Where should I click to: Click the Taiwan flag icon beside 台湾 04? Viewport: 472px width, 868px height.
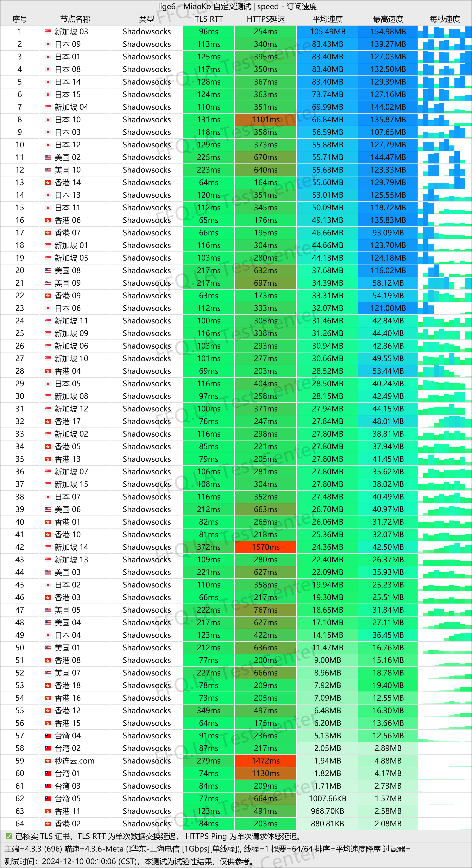click(x=48, y=736)
